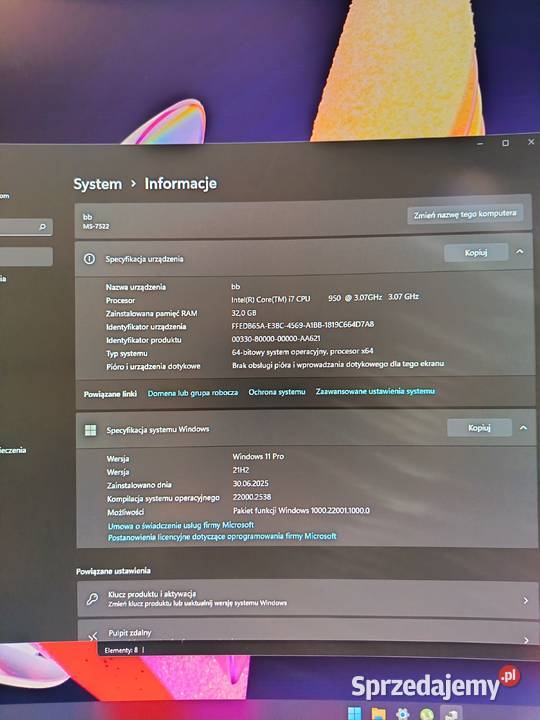
Task: Select the Pulpit zdalny settings row
Action: coord(307,633)
